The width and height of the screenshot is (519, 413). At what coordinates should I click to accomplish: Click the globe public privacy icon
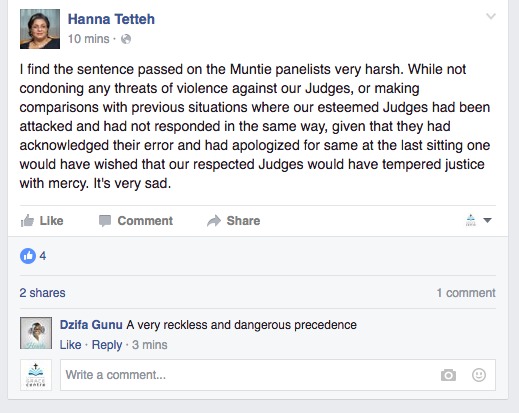tap(126, 39)
